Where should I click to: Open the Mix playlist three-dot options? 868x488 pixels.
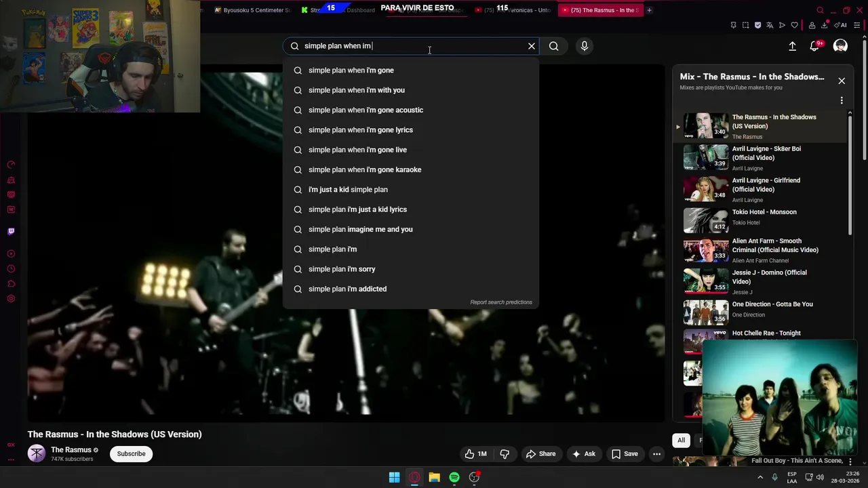[842, 100]
